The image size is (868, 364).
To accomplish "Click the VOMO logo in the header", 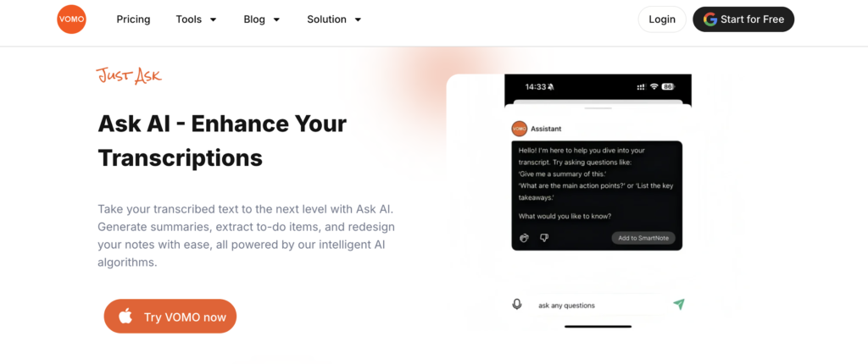I will tap(71, 19).
